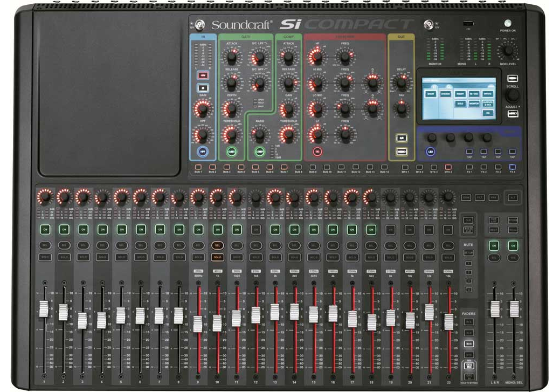The height and width of the screenshot is (392, 560).
Task: Click the mute SETUP button
Action: 468,253
